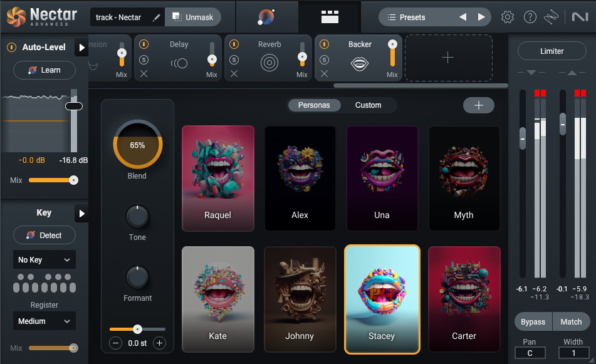
Task: Remove the Reverb module with X icon
Action: [234, 74]
